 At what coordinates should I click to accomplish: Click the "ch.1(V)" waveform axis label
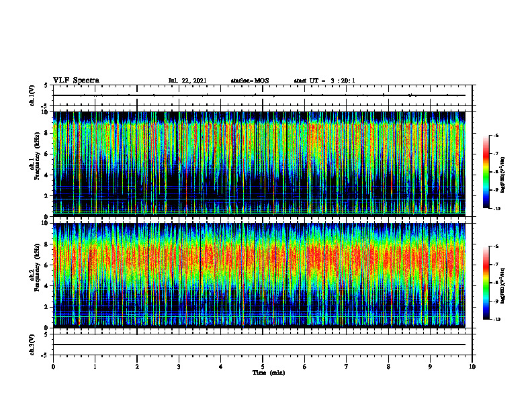32,95
